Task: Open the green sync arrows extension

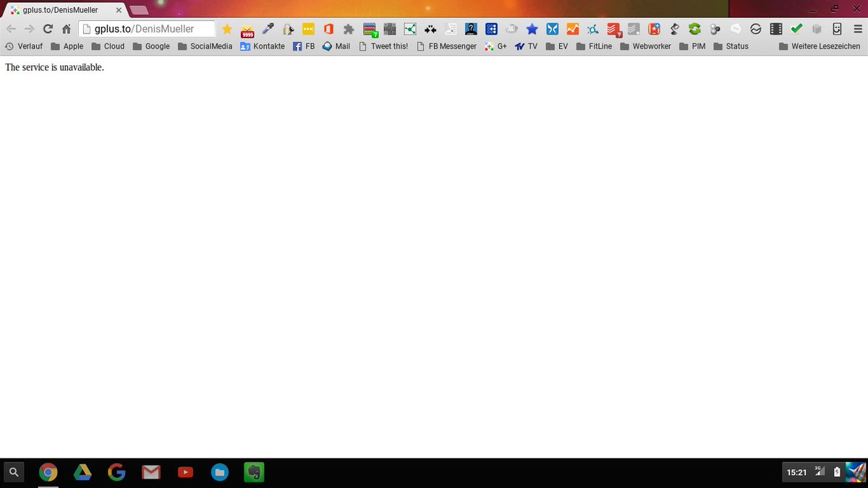Action: click(x=694, y=29)
